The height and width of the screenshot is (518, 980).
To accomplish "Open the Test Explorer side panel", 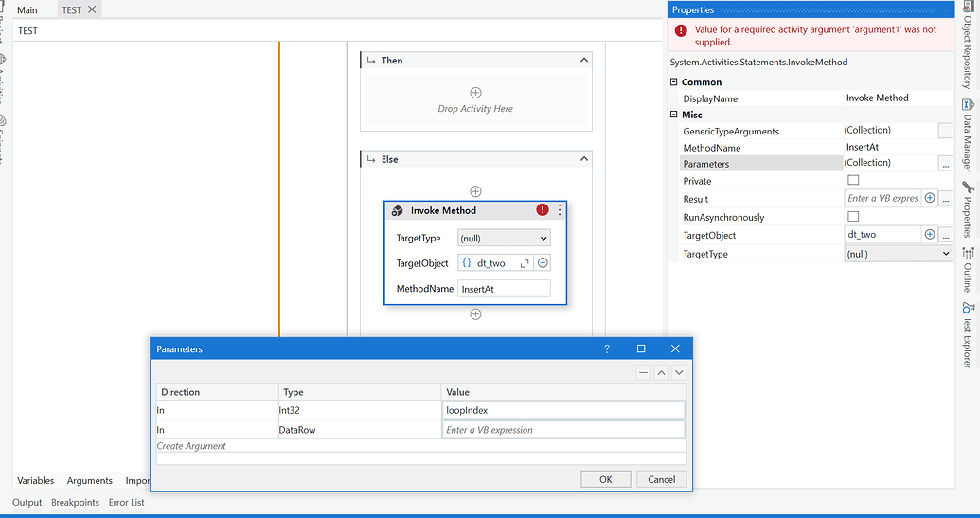I will 967,334.
